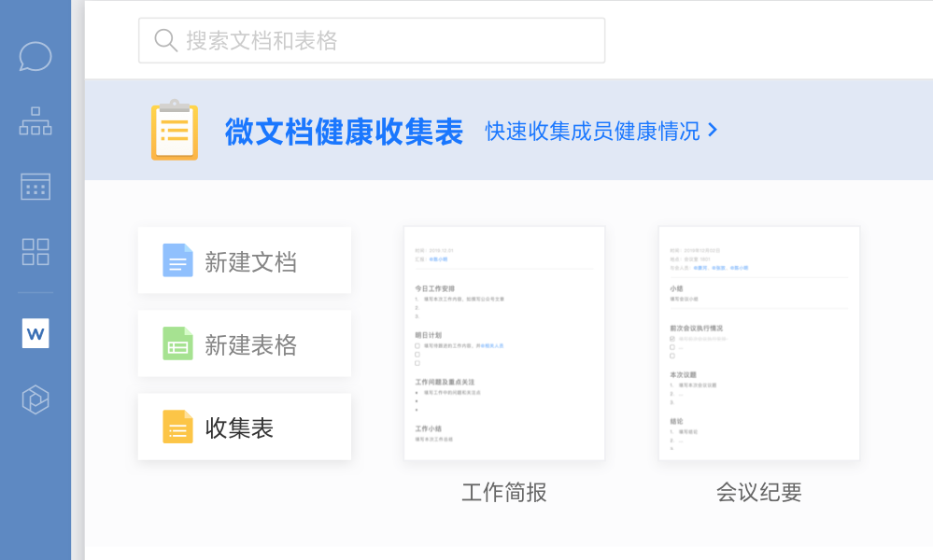This screenshot has height=560, width=933.
Task: Click the magnifier search icon
Action: (x=165, y=40)
